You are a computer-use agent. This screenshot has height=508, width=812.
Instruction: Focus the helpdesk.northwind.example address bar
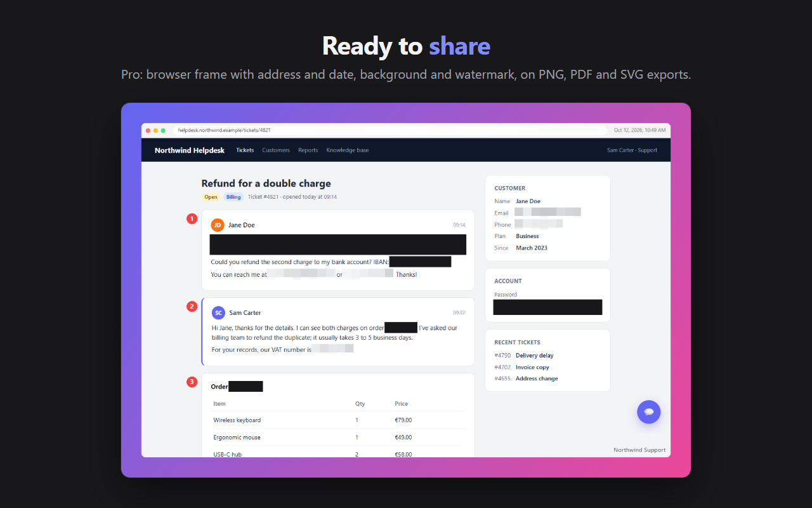390,130
